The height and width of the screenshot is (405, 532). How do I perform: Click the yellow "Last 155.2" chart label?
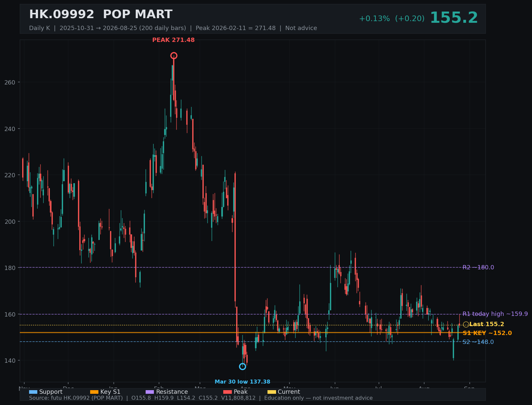(x=487, y=324)
